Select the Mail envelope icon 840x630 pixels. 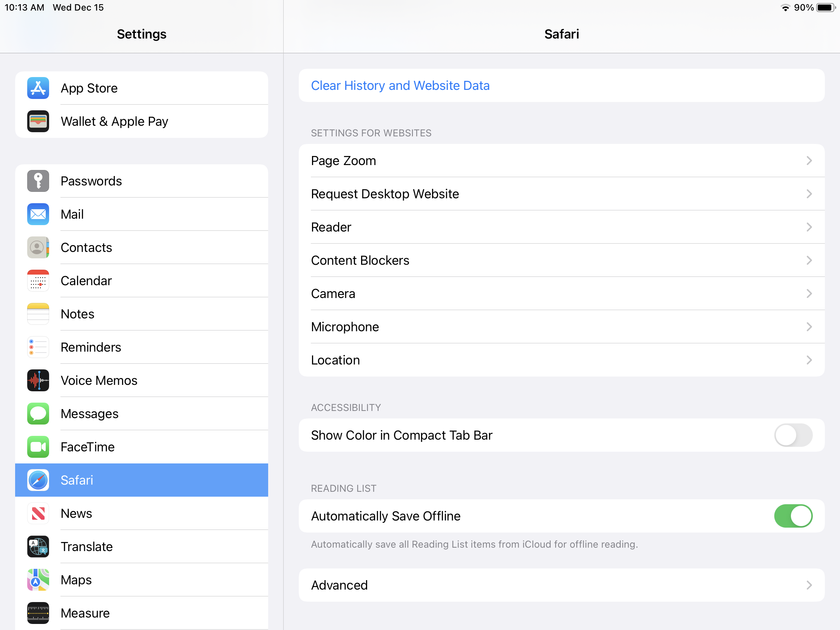point(38,214)
